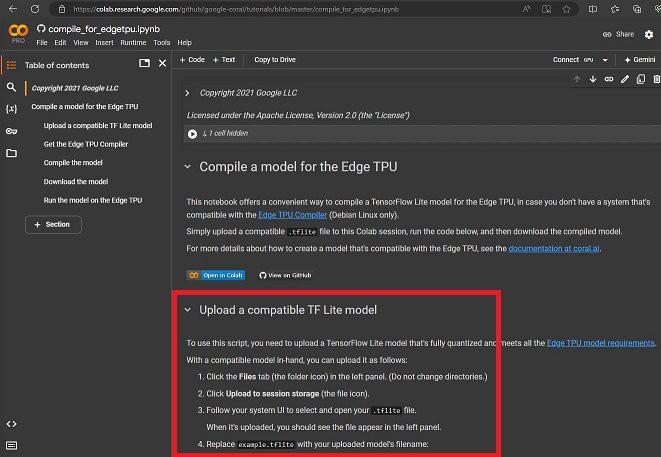Click notebook title compile_for_edgetpu.ipynb
This screenshot has height=457, width=661.
coord(104,29)
